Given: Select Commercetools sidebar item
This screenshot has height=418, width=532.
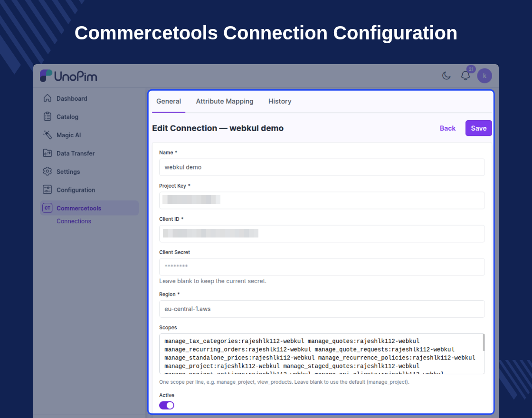Looking at the screenshot, I should 89,208.
